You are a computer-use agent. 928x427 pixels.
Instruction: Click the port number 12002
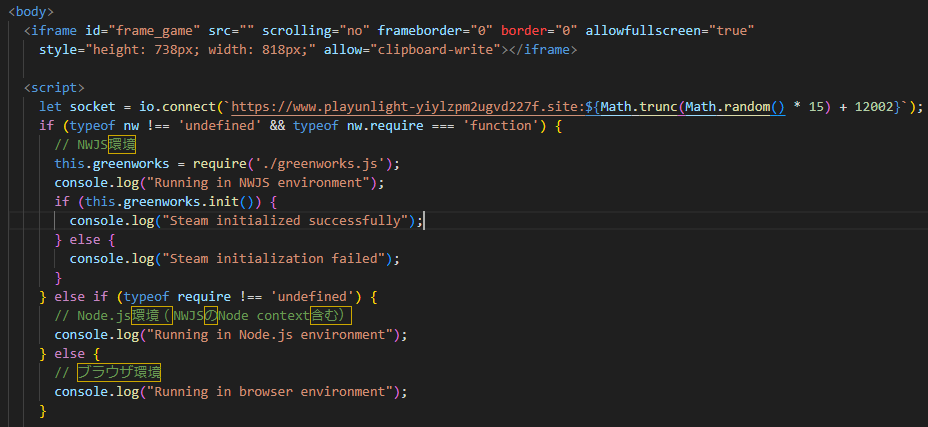874,107
